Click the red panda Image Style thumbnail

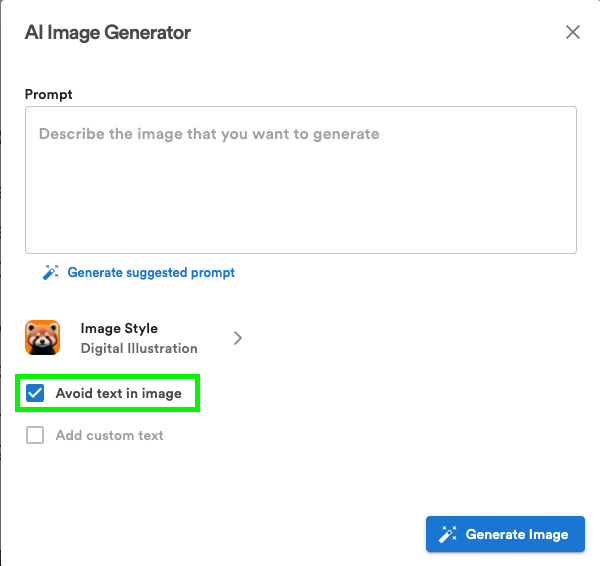[x=43, y=338]
